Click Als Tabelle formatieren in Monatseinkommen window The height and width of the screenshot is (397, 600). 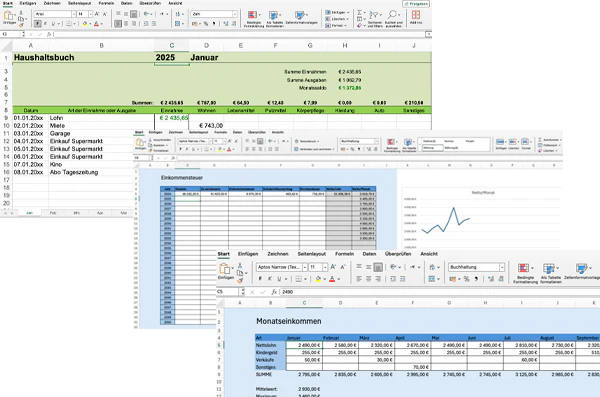[x=551, y=273]
